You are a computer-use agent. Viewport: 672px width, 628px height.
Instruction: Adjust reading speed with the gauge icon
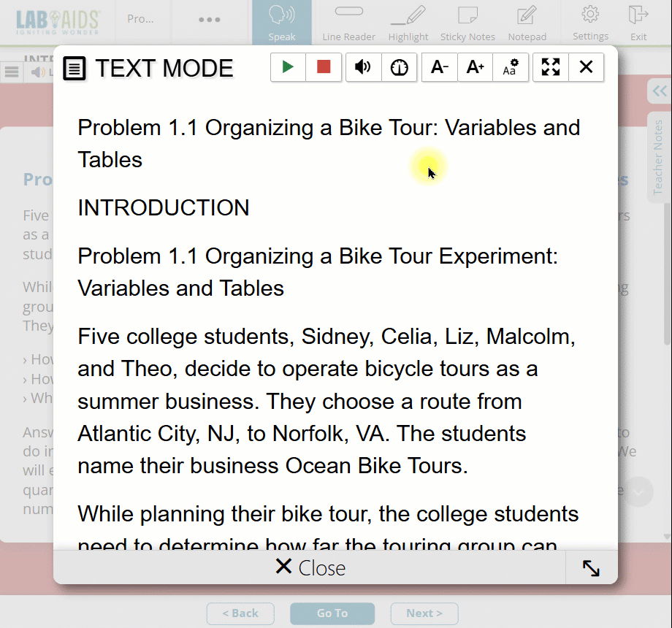click(400, 67)
